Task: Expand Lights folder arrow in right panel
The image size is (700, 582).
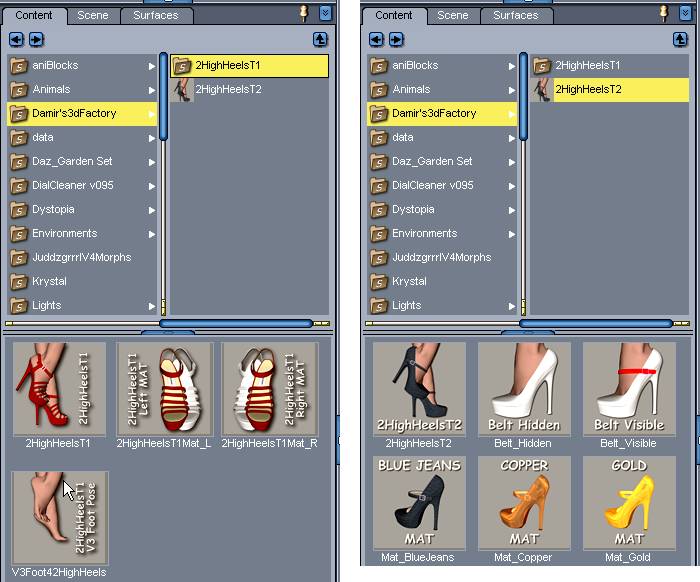Action: point(512,306)
